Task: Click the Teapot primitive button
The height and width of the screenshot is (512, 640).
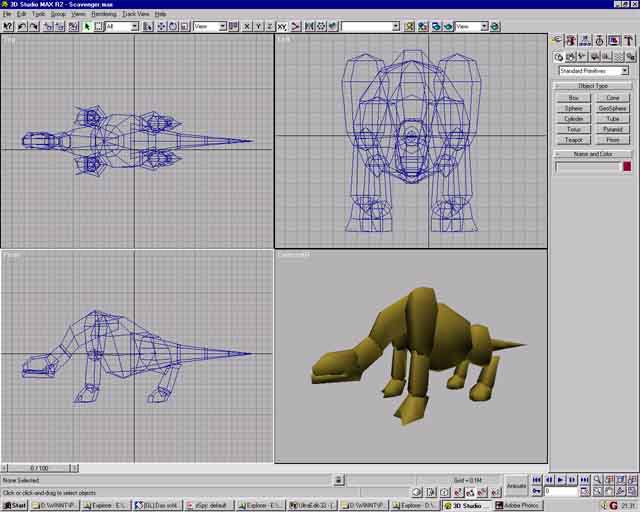Action: coord(573,140)
